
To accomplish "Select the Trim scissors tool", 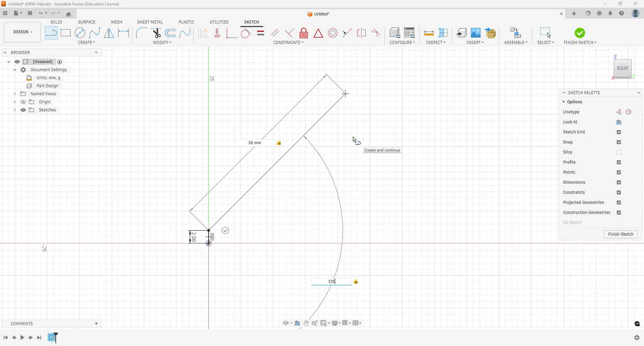I will point(156,33).
